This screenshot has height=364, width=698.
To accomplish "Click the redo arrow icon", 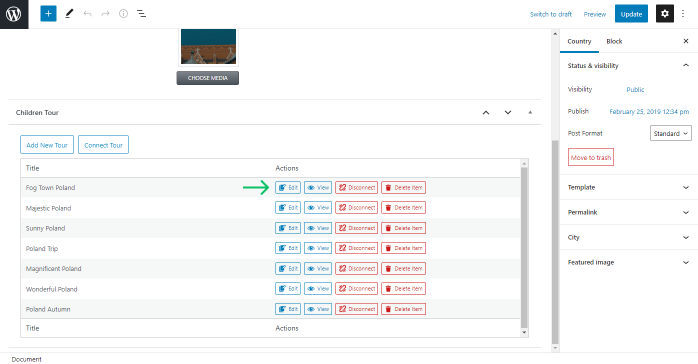I will [x=106, y=14].
